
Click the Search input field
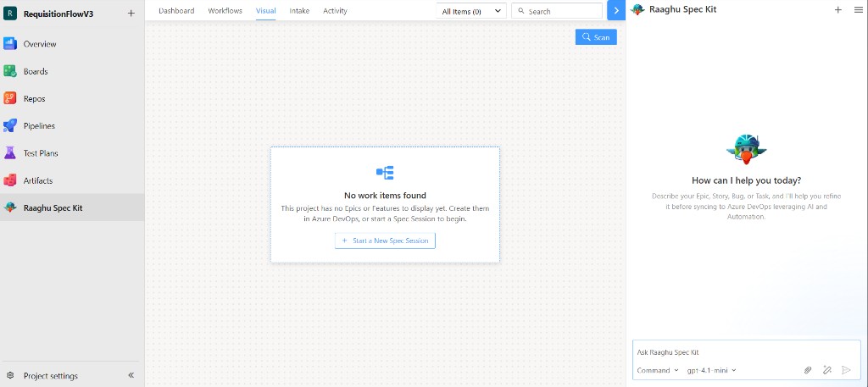tap(556, 11)
